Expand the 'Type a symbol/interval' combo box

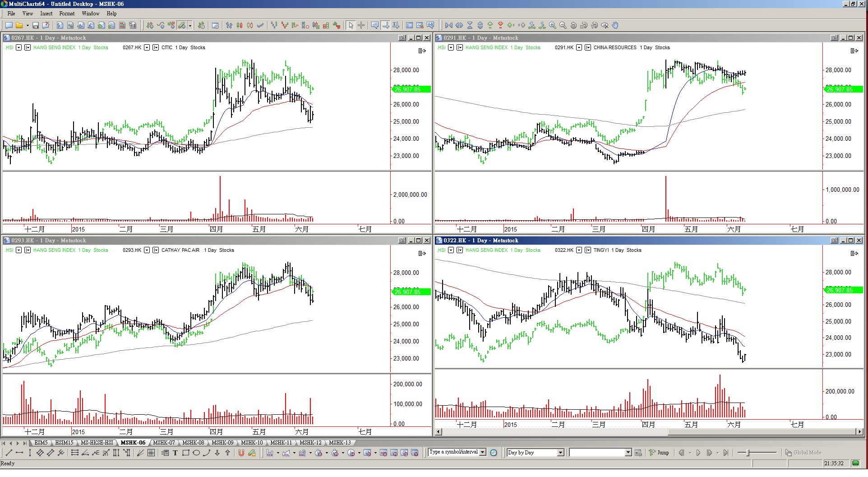point(483,452)
